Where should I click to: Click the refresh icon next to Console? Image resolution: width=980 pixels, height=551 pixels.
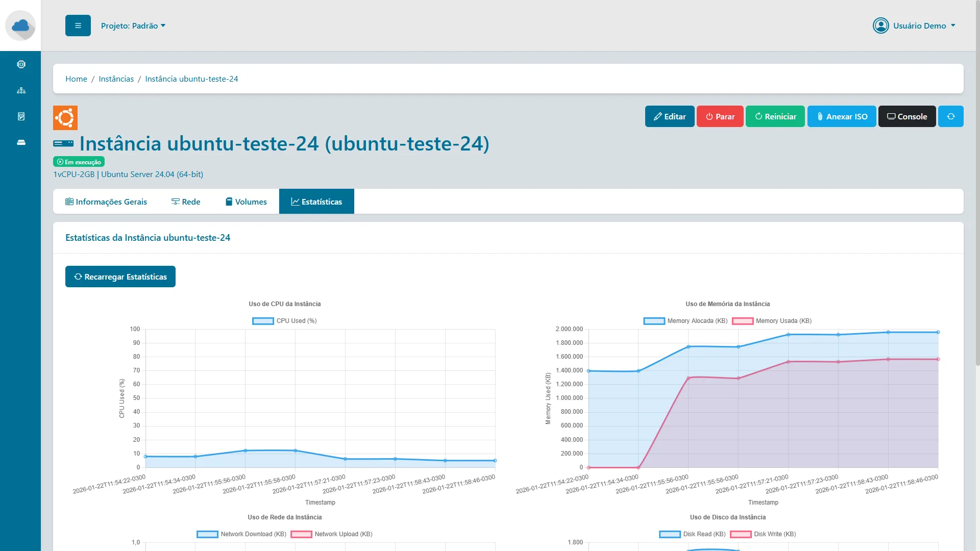951,116
